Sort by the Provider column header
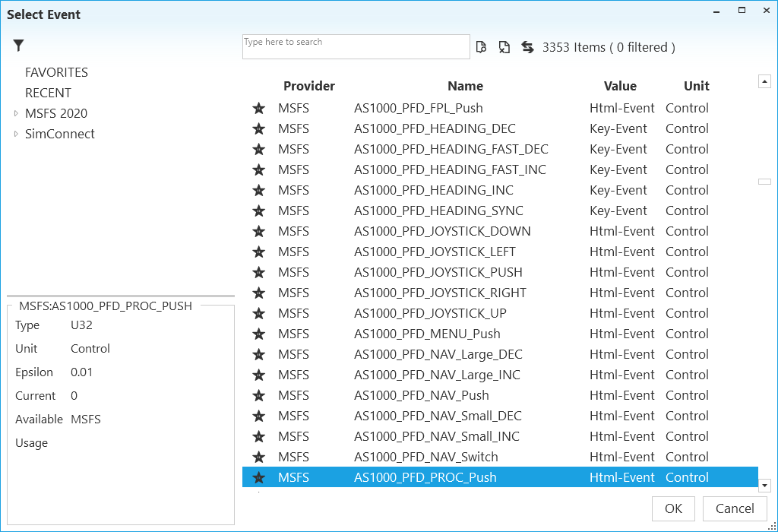778x532 pixels. [x=309, y=86]
